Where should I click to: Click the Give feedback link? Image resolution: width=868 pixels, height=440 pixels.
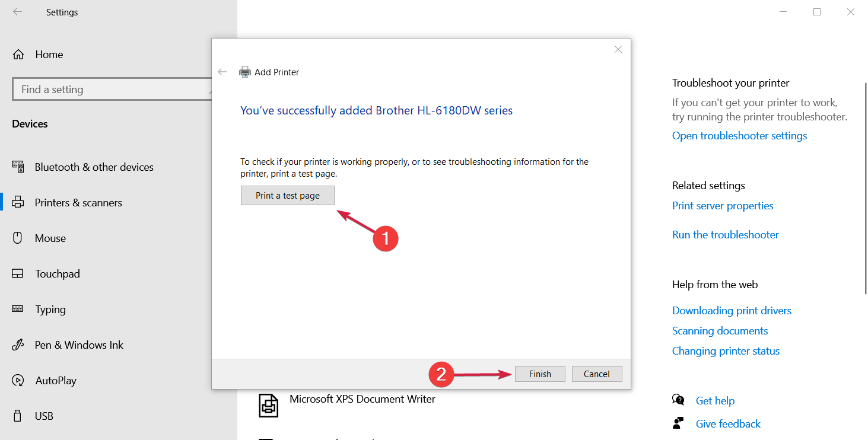[728, 424]
